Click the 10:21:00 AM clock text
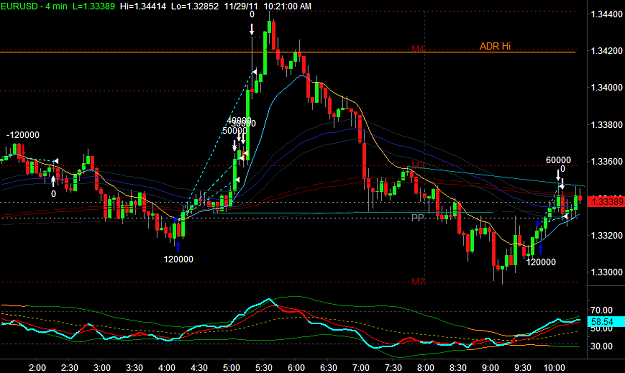The image size is (625, 373). pyautogui.click(x=287, y=6)
